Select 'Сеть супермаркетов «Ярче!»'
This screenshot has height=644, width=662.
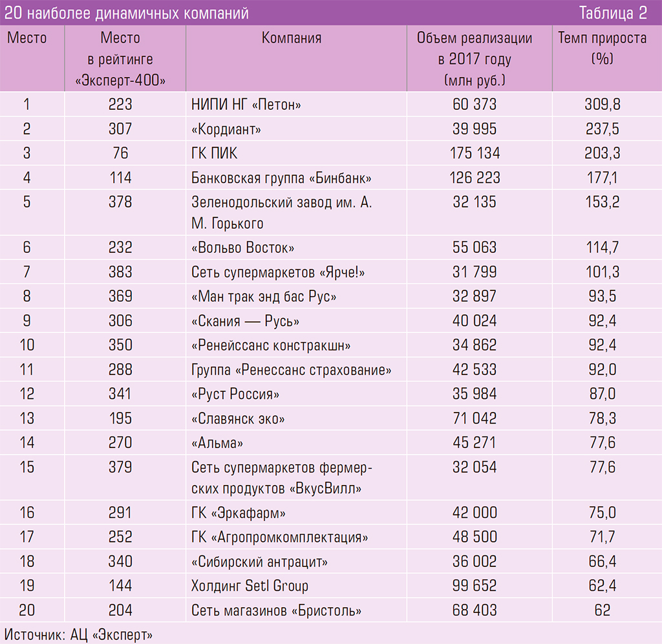point(278,272)
